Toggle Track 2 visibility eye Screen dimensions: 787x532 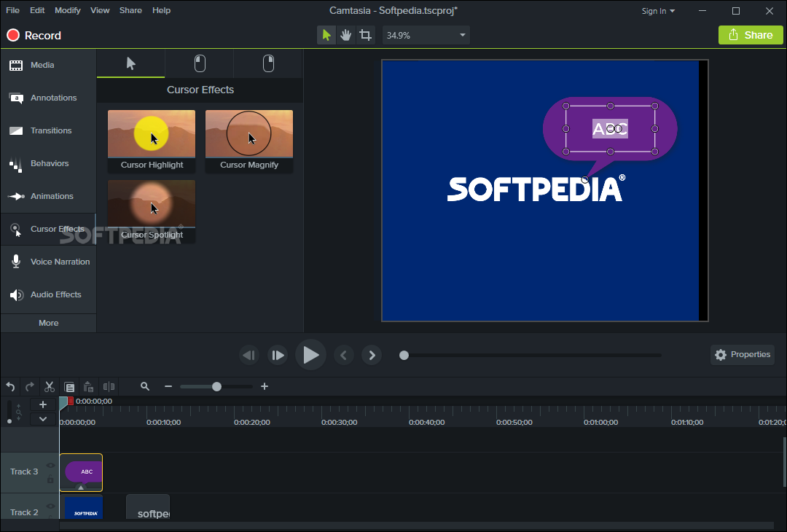[50, 506]
